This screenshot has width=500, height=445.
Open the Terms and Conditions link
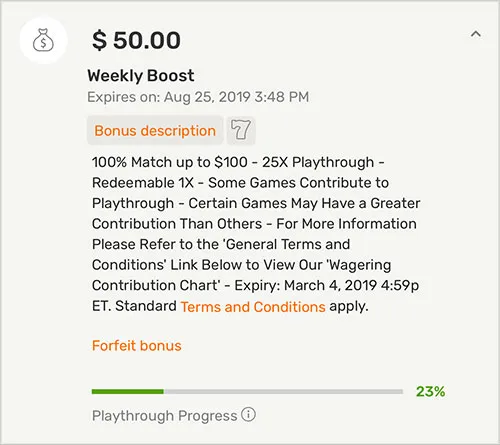[253, 306]
